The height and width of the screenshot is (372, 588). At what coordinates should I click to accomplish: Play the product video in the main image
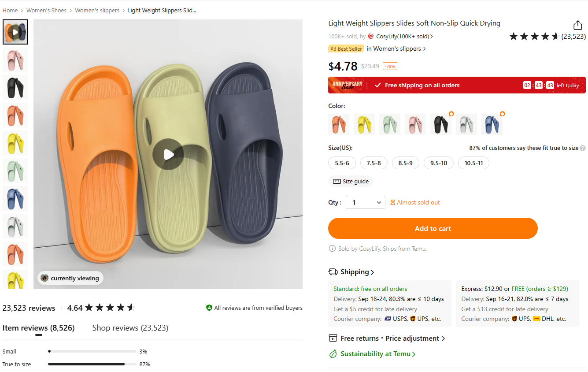click(x=168, y=154)
